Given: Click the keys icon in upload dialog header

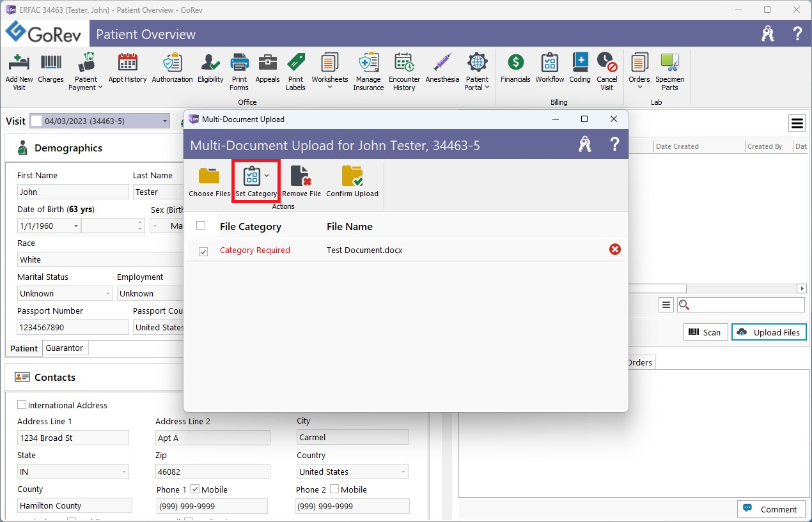Looking at the screenshot, I should (585, 144).
